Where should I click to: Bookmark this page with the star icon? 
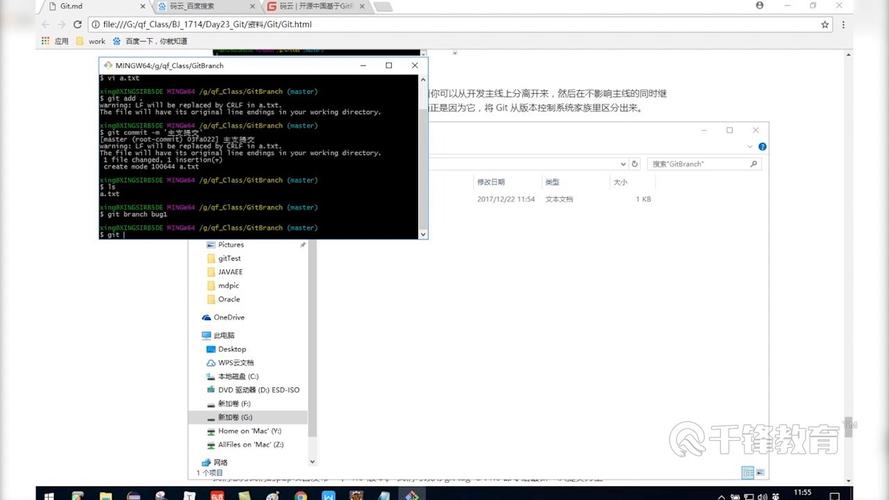825,24
